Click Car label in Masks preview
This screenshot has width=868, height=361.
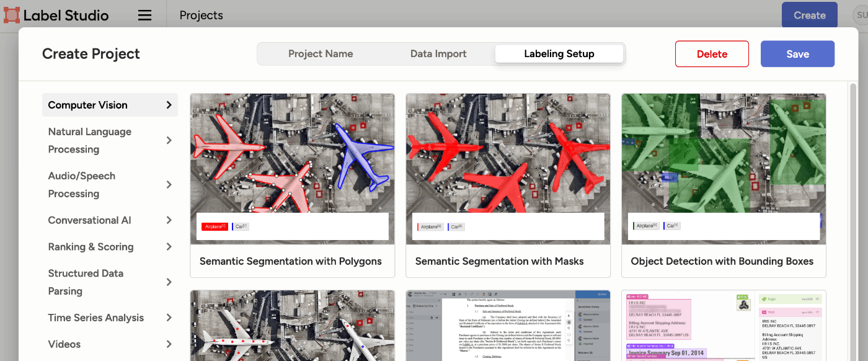click(x=456, y=226)
